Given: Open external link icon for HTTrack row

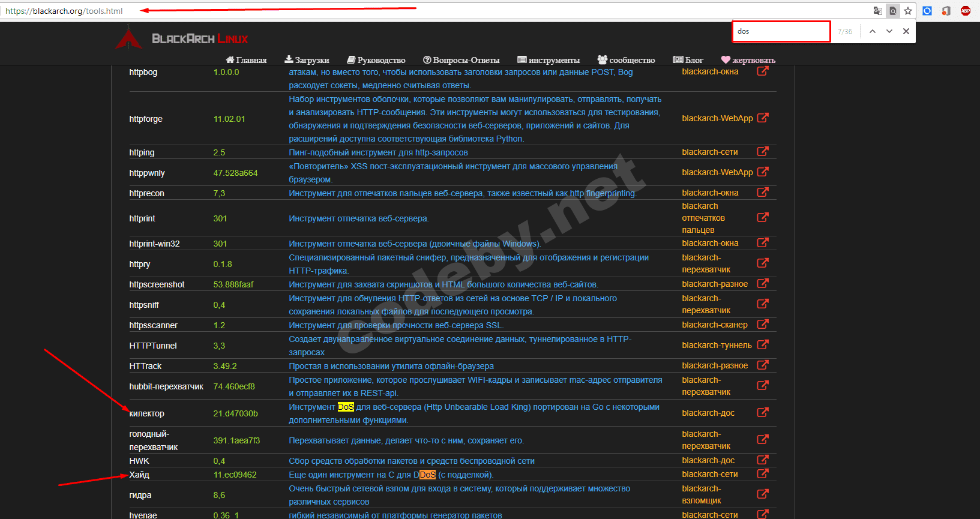Looking at the screenshot, I should tap(763, 365).
